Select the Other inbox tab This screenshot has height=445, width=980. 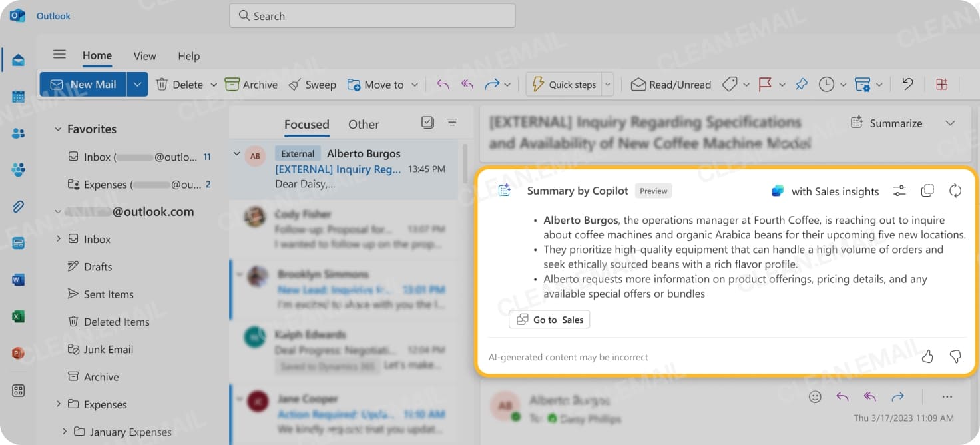[x=364, y=124]
